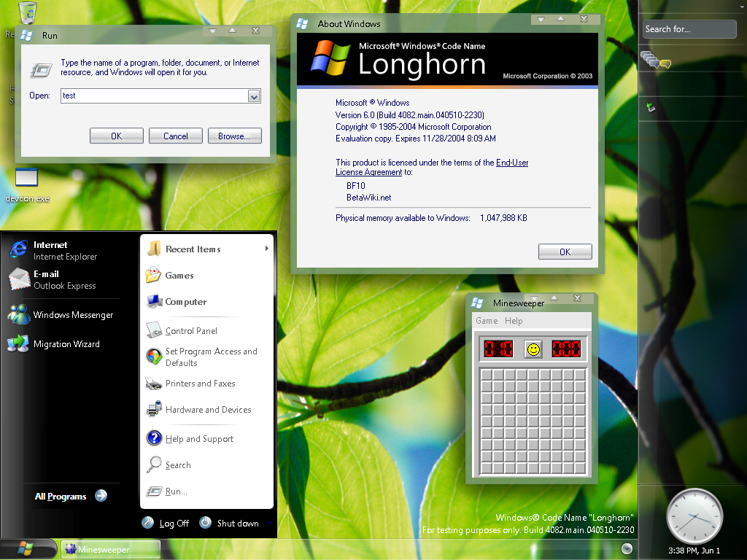Expand the Recent Items submenu
747x560 pixels.
click(x=207, y=249)
